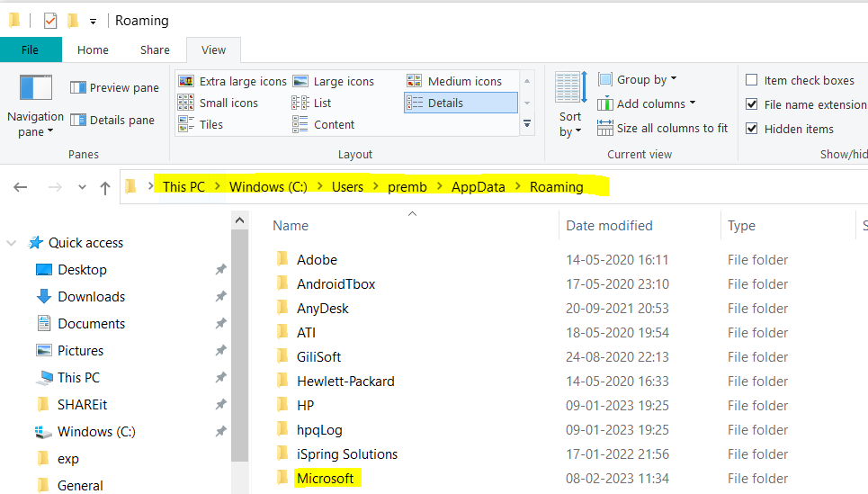Unpin SHAREit using its pin icon
Viewport: 868px width, 494px height.
pyautogui.click(x=221, y=405)
